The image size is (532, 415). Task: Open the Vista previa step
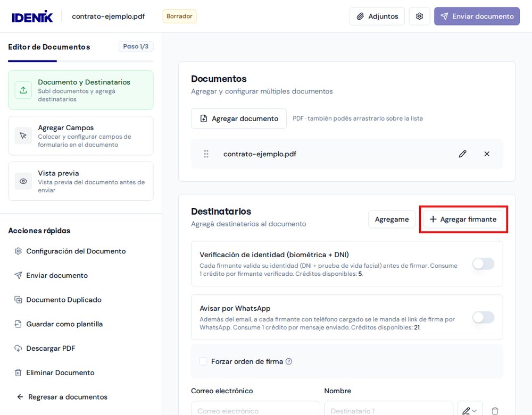pos(81,181)
